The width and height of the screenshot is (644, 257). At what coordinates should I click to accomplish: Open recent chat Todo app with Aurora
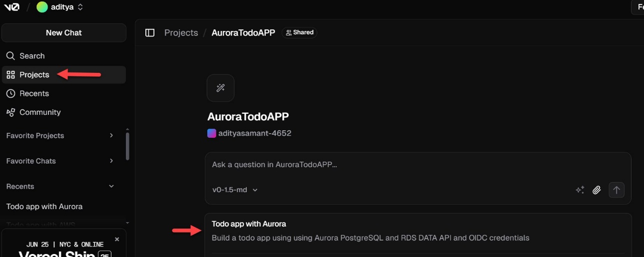coord(44,207)
